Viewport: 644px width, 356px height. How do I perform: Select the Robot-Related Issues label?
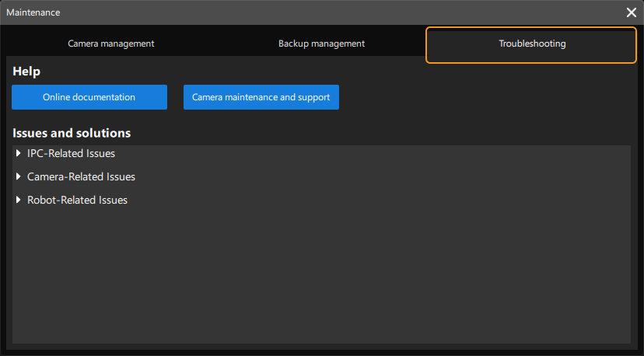[77, 201]
